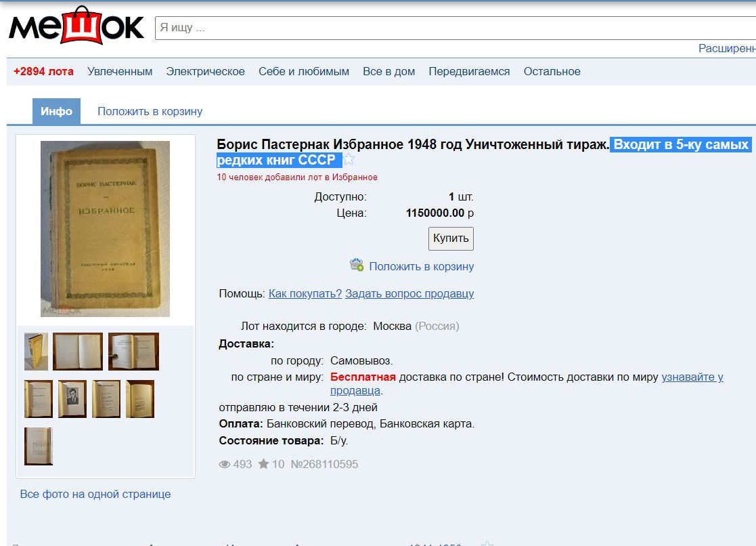Image resolution: width=756 pixels, height=546 pixels.
Task: Click the basket icon beside Положить в корзину
Action: coord(357,265)
